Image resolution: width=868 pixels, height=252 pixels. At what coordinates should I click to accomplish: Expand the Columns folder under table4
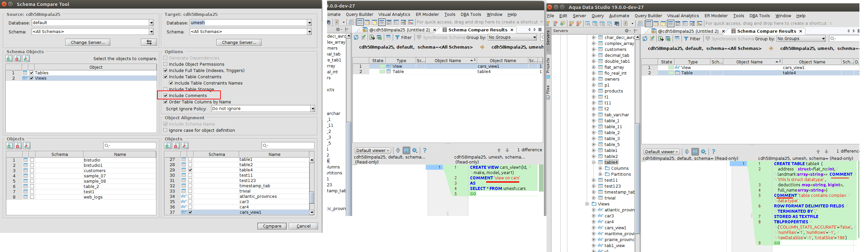click(x=600, y=168)
